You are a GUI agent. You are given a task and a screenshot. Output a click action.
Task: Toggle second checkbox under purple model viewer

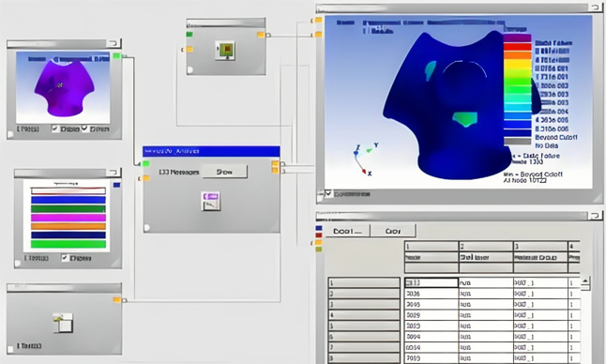click(x=84, y=129)
